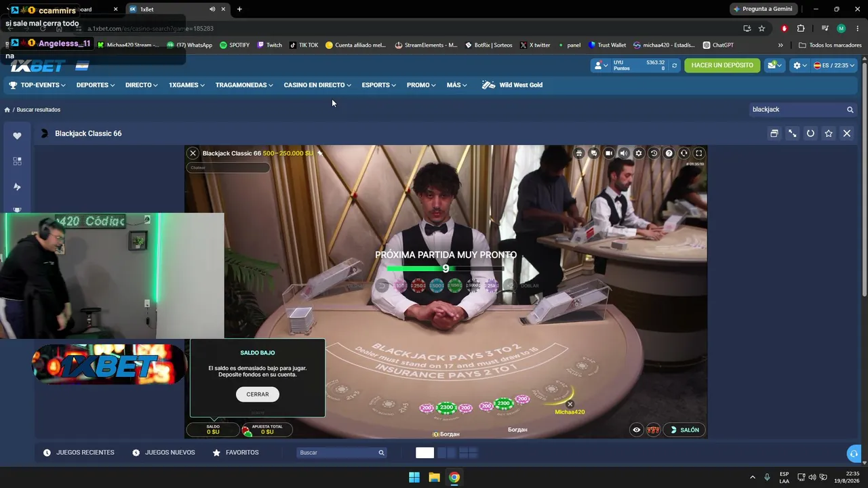868x488 pixels.
Task: Mute the 1xBet tab audio icon
Action: coord(212,9)
